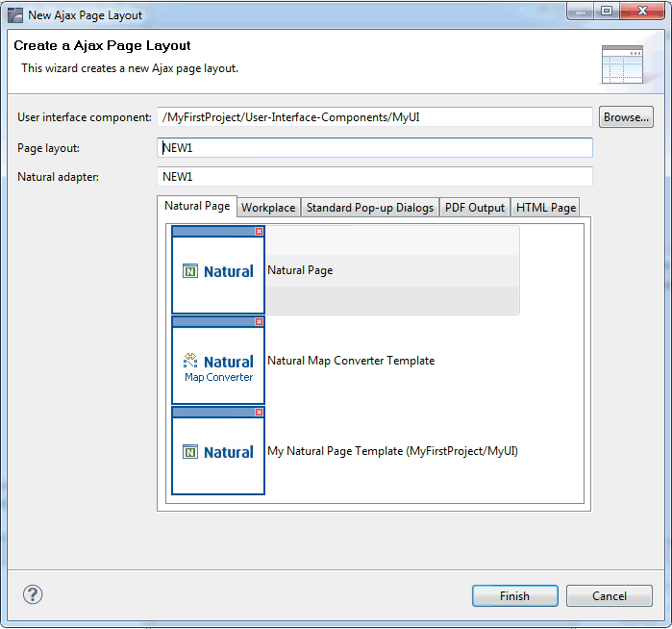Select the Natural Page tab
The width and height of the screenshot is (672, 629).
[197, 206]
